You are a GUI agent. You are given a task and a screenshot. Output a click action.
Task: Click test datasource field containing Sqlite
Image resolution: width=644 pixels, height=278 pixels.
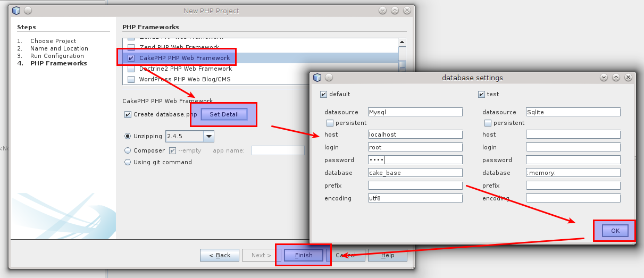(x=573, y=112)
